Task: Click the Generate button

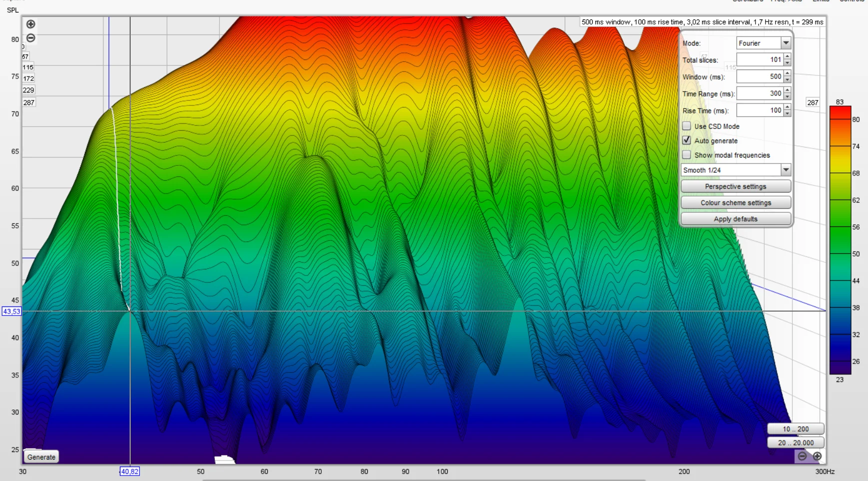Action: coord(41,457)
